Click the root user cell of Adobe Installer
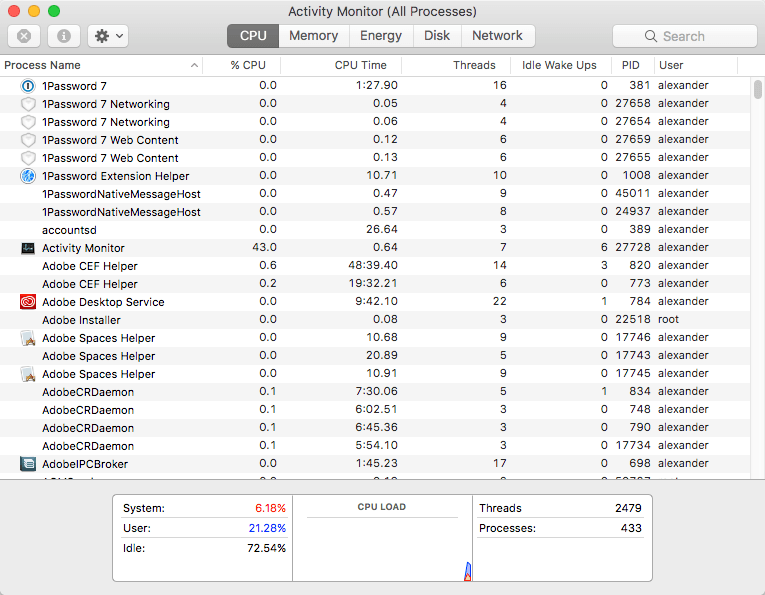This screenshot has height=595, width=765. tap(668, 319)
